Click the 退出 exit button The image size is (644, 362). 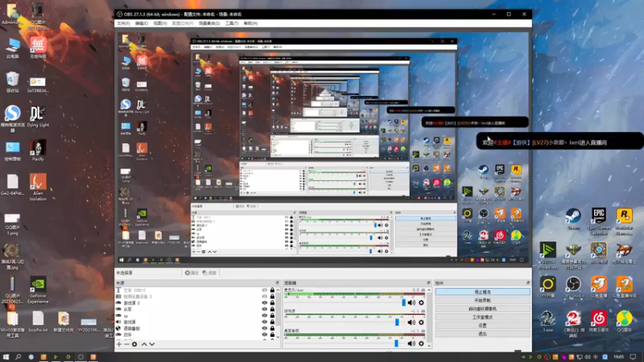482,334
